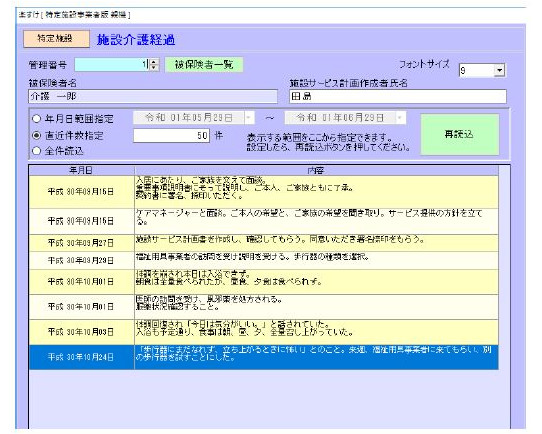Click the 施設サービス計画作成者氏名 field
This screenshot has height=434, width=542.
click(398, 96)
